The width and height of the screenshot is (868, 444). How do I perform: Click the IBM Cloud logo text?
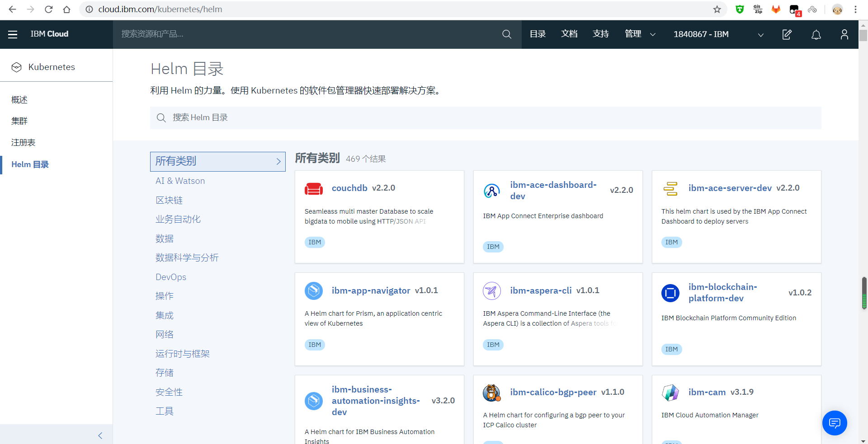[49, 34]
